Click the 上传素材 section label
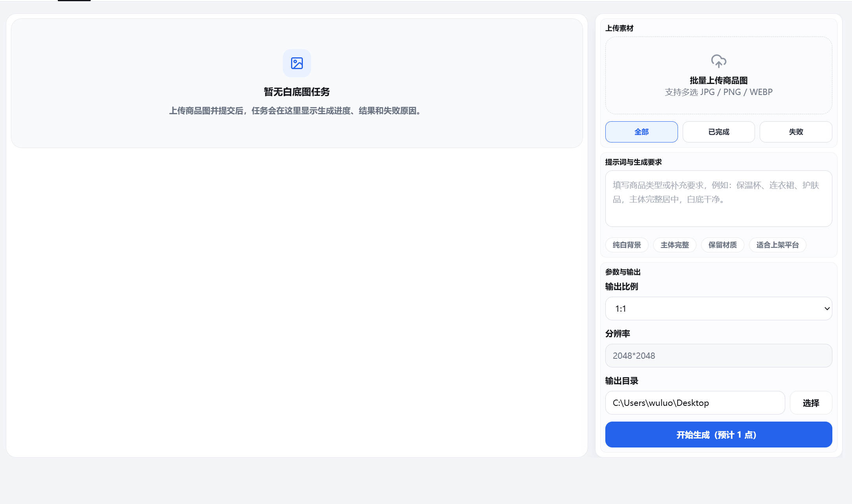Image resolution: width=852 pixels, height=504 pixels. pos(619,28)
